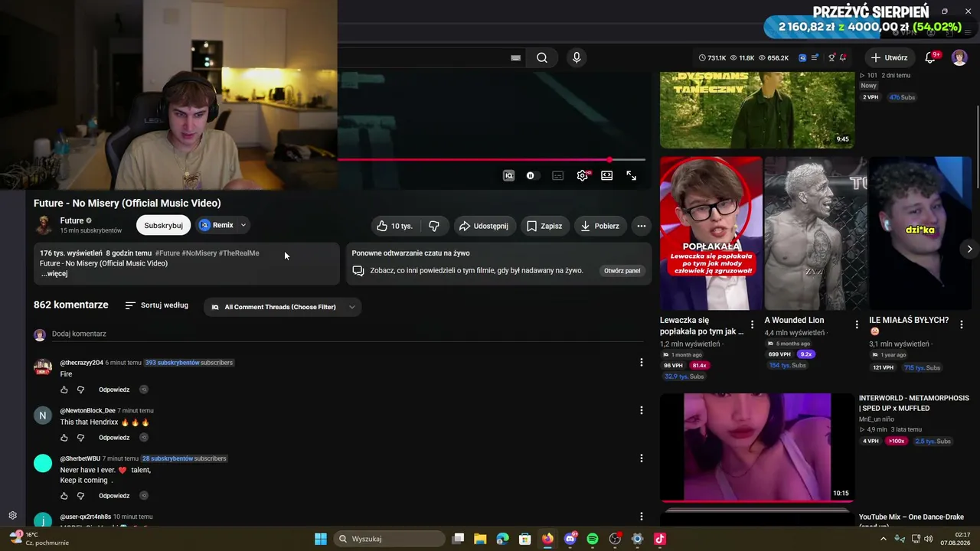Open Microsoft Store from the taskbar

(x=525, y=539)
